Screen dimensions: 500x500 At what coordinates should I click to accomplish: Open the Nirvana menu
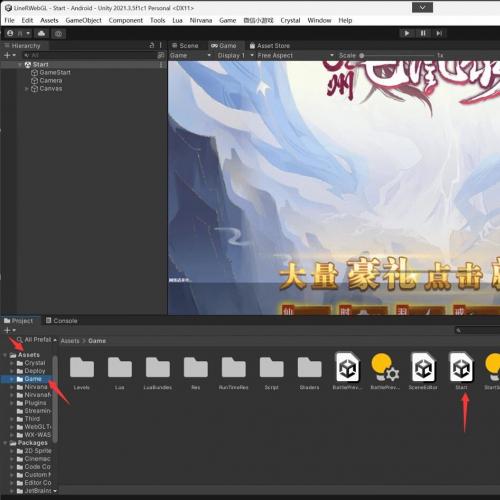pyautogui.click(x=201, y=20)
